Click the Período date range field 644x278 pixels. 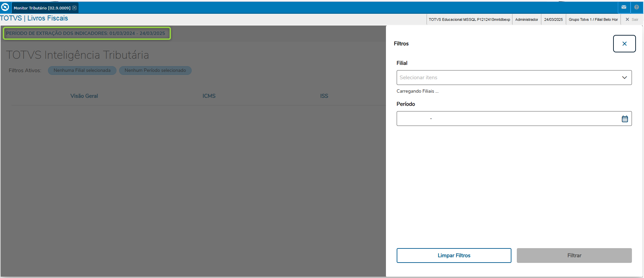click(x=514, y=119)
